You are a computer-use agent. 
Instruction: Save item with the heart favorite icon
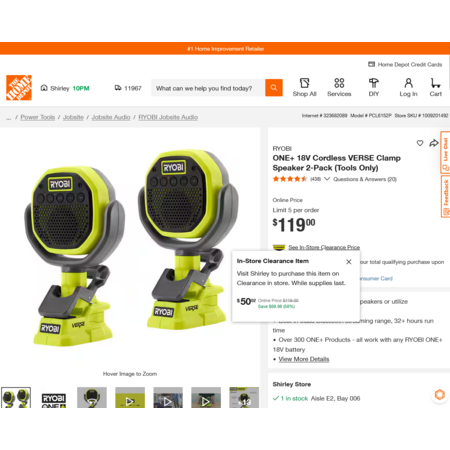[x=420, y=143]
